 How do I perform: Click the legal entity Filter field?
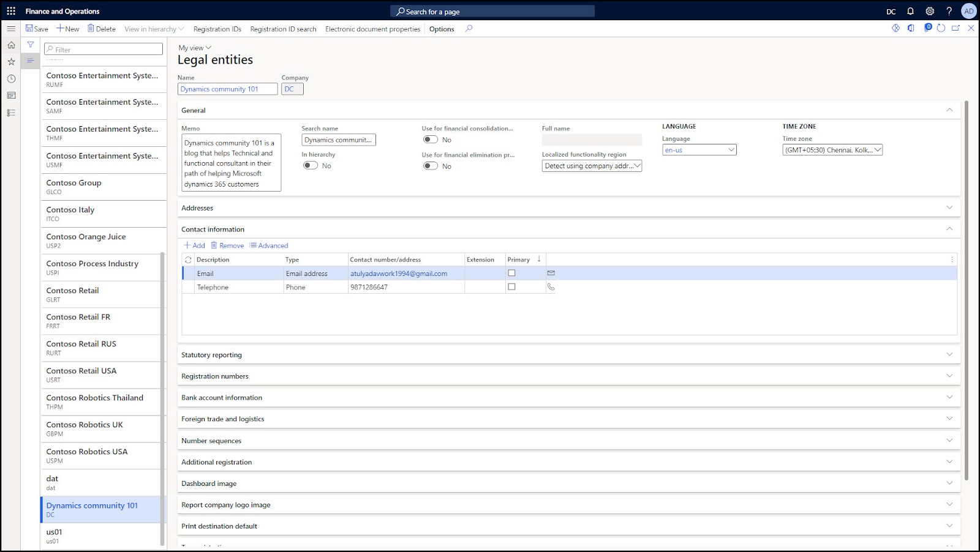pyautogui.click(x=104, y=49)
